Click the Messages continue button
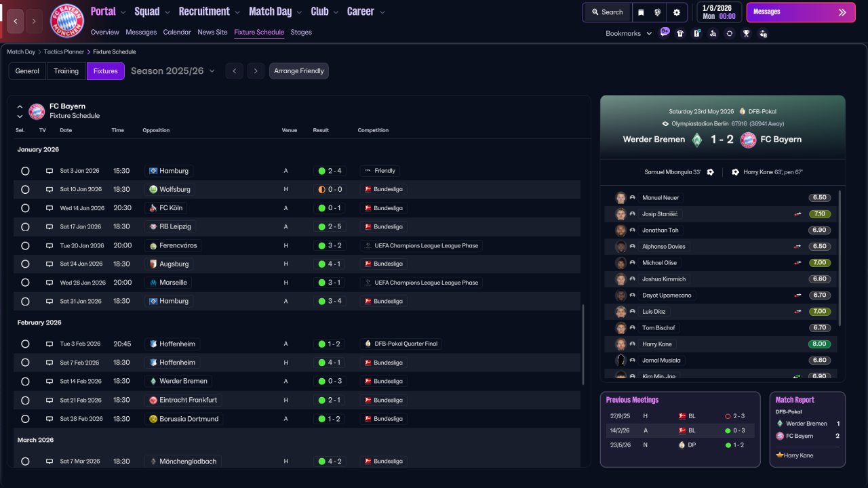The height and width of the screenshot is (488, 868). 801,12
